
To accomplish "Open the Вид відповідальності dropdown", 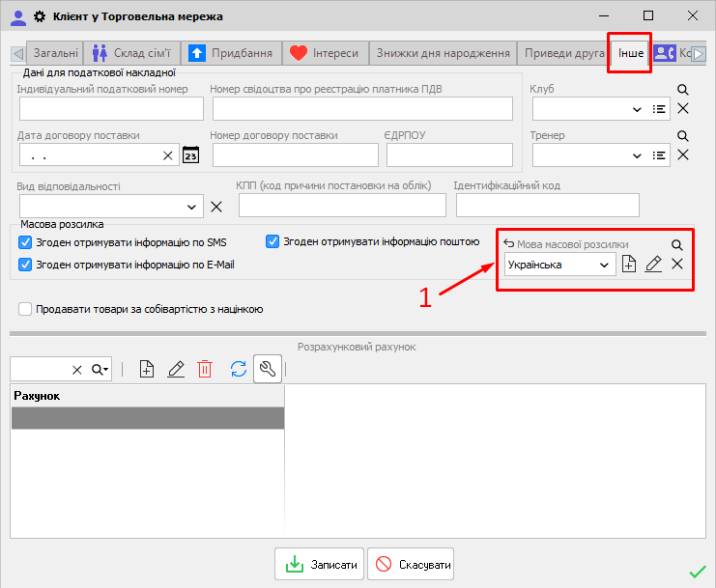I will pyautogui.click(x=191, y=207).
